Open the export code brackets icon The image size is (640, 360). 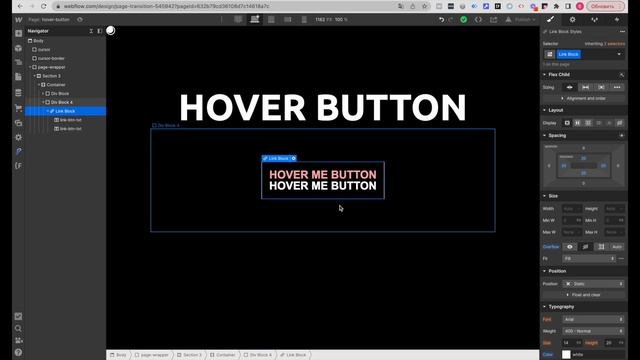(x=478, y=20)
